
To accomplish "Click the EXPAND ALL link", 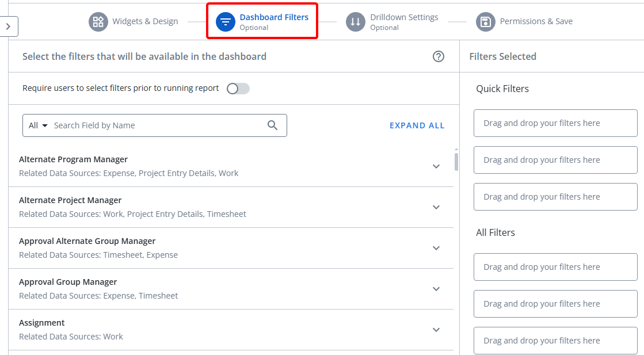I will click(x=417, y=125).
